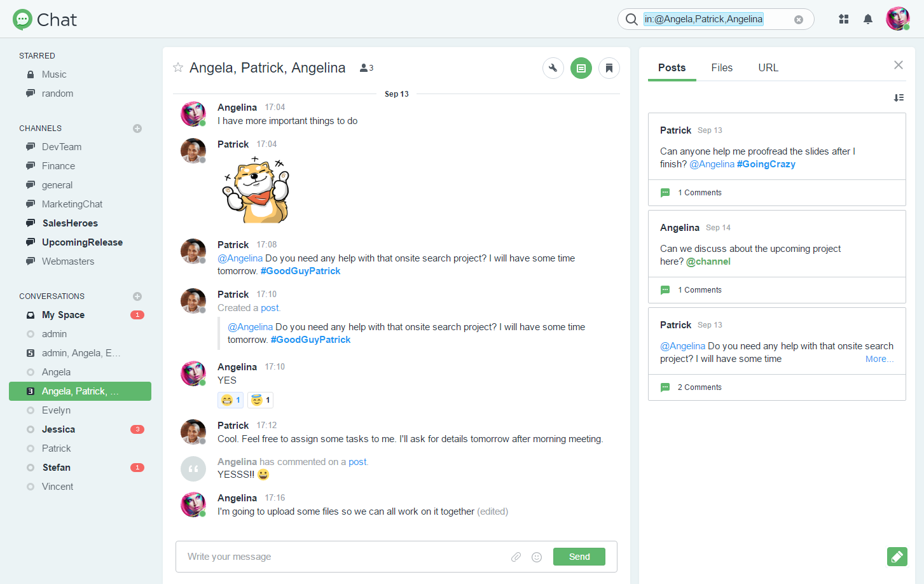The image size is (924, 584).
Task: Click the Write your message input field
Action: click(343, 557)
